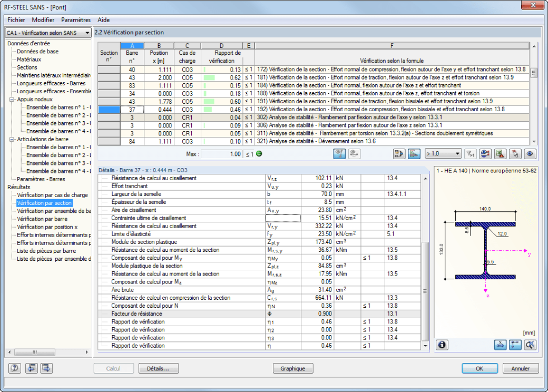
Task: Go to next module window arrow icon
Action: [x=46, y=368]
